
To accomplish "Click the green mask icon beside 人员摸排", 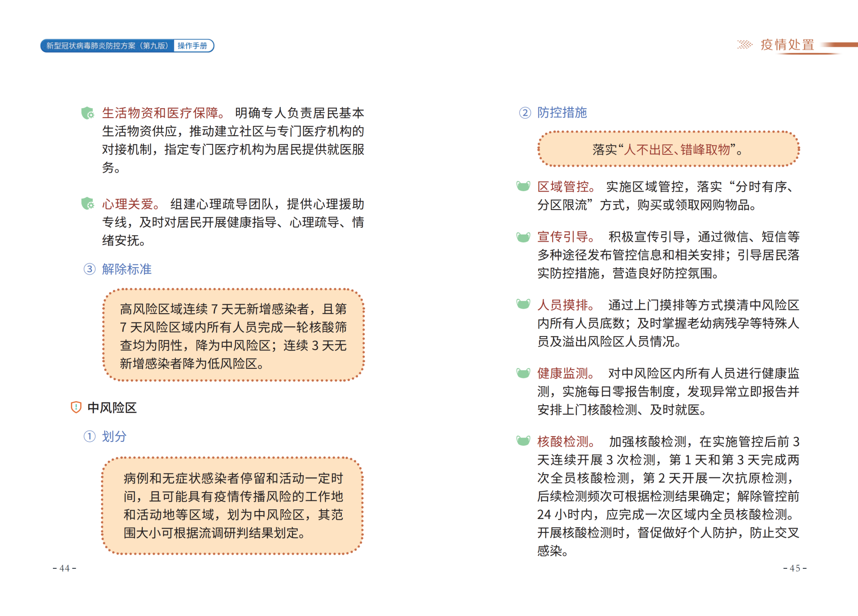I will point(523,304).
